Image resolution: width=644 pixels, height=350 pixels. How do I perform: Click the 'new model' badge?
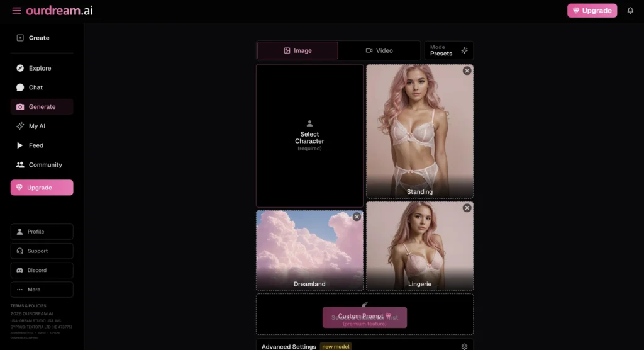coord(336,347)
